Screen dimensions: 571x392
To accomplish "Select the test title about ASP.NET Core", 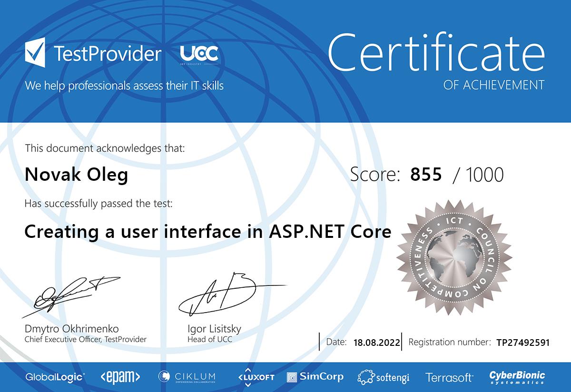I will [x=207, y=232].
